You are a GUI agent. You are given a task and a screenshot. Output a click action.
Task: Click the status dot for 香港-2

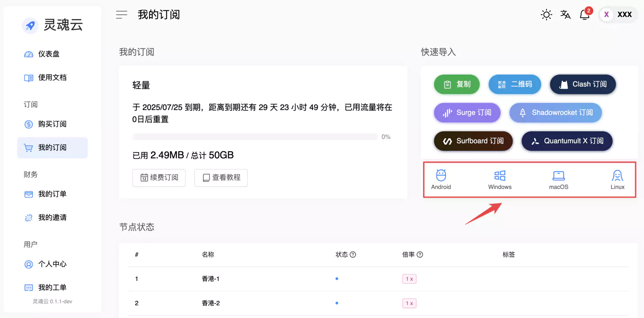coord(337,303)
